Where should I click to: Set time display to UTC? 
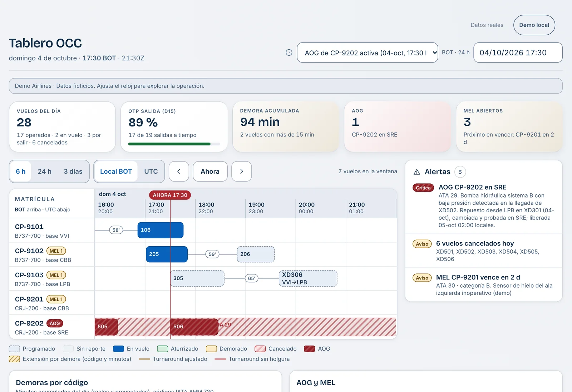[x=151, y=172]
